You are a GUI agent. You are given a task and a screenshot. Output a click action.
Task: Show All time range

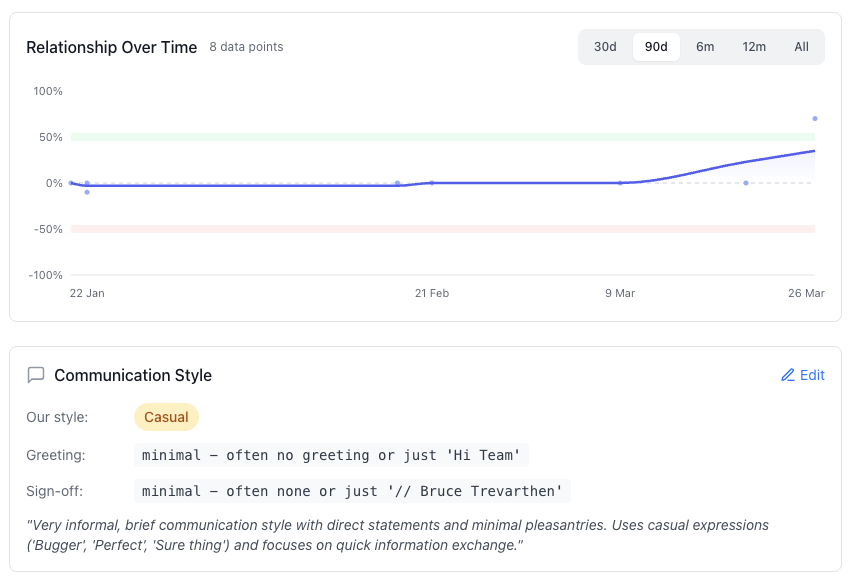click(801, 47)
